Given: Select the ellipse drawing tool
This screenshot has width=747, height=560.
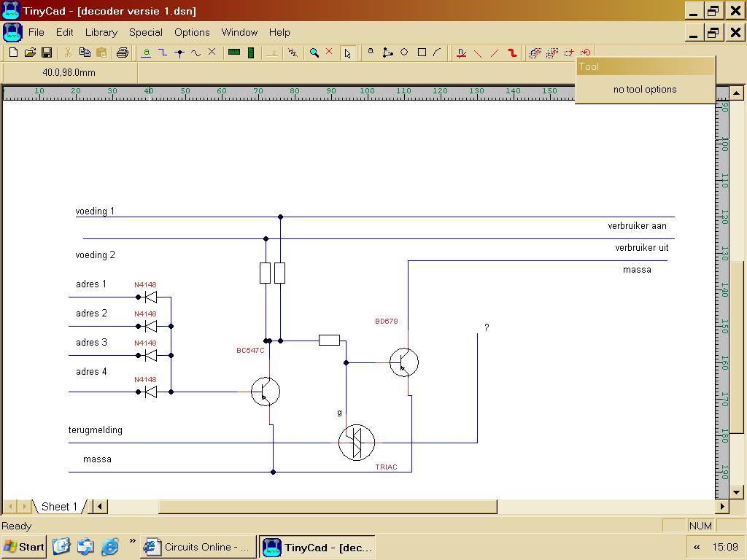Looking at the screenshot, I should pos(404,52).
